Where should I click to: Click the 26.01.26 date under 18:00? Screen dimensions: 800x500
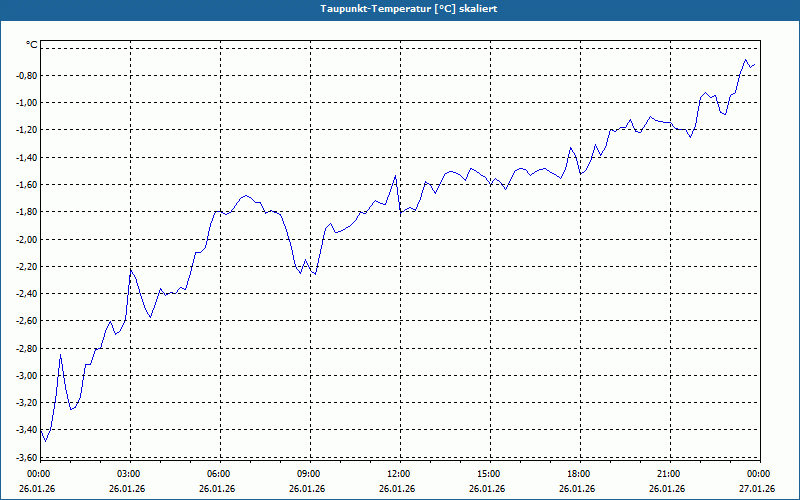pos(577,488)
